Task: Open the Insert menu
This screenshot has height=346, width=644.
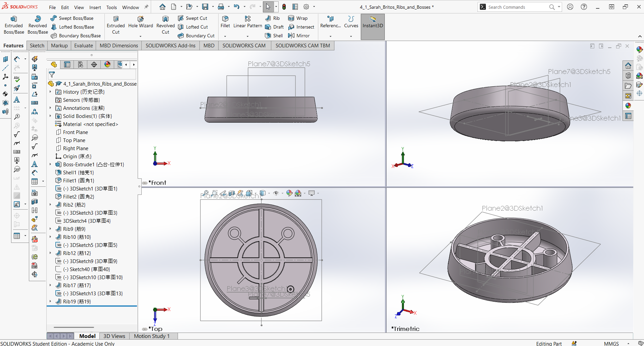Action: click(x=95, y=7)
